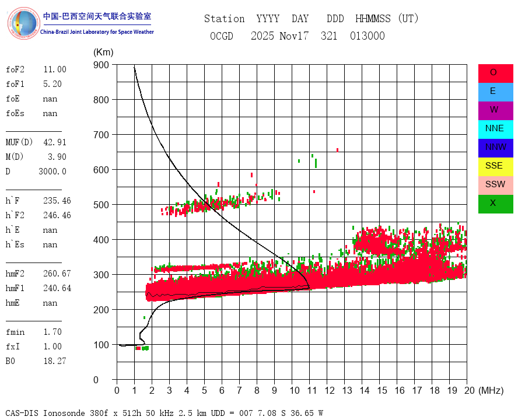Click the purple W legend swatch
This screenshot has height=420, width=525.
click(x=495, y=110)
